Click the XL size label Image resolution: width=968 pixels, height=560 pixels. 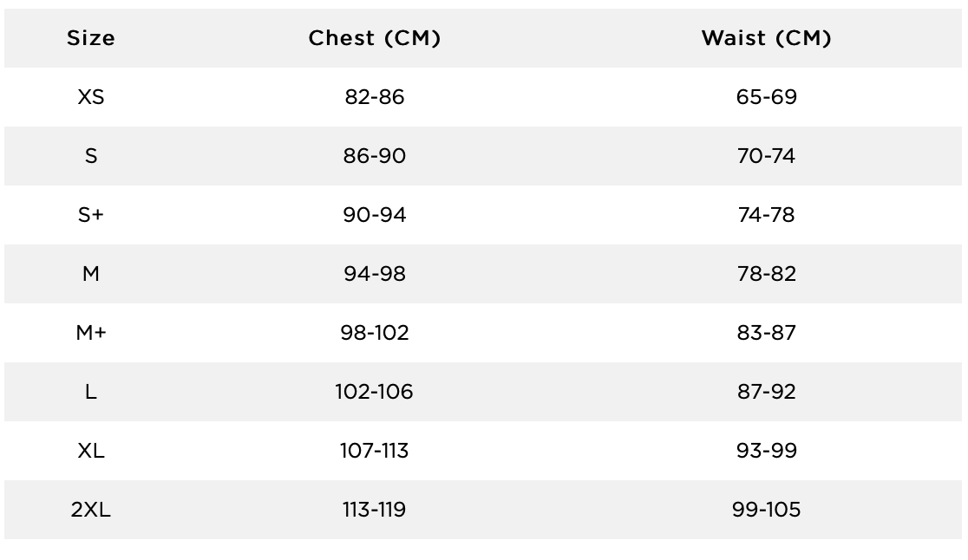tap(91, 451)
